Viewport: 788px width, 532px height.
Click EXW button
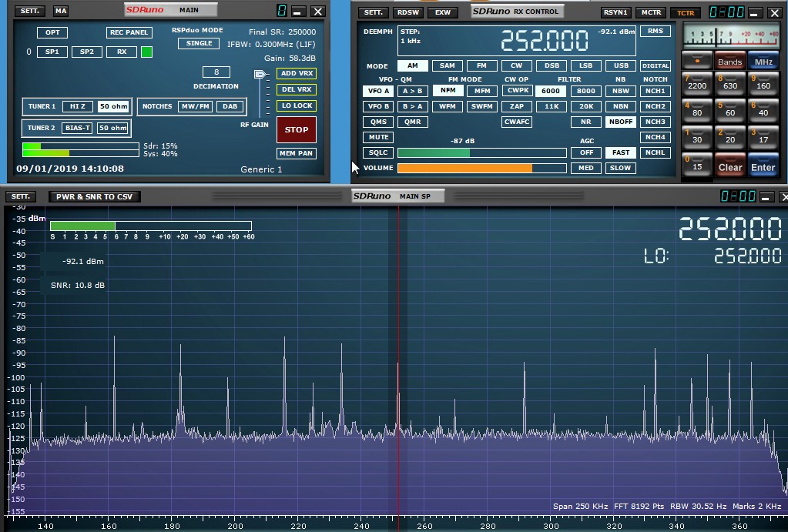443,12
